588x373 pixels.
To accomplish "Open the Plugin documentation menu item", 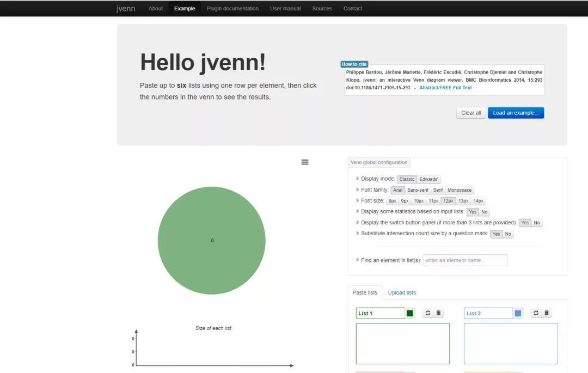I will (232, 9).
